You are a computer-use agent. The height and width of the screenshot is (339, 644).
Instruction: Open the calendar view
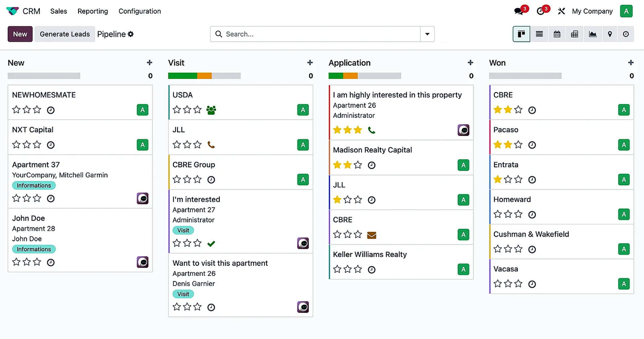tap(557, 34)
